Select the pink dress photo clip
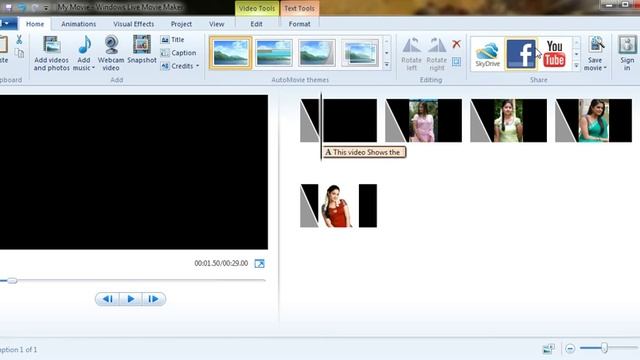 (423, 120)
